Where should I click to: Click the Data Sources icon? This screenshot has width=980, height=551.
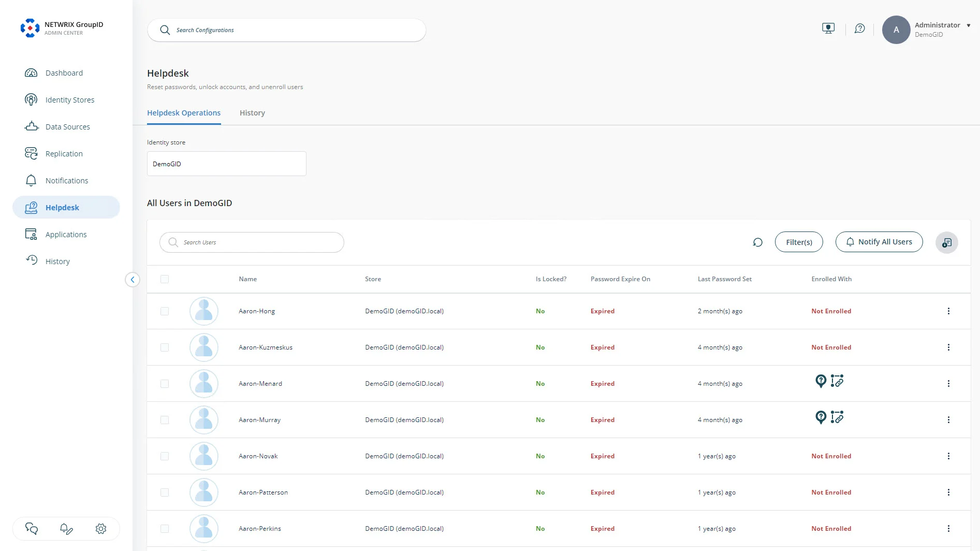pyautogui.click(x=31, y=126)
